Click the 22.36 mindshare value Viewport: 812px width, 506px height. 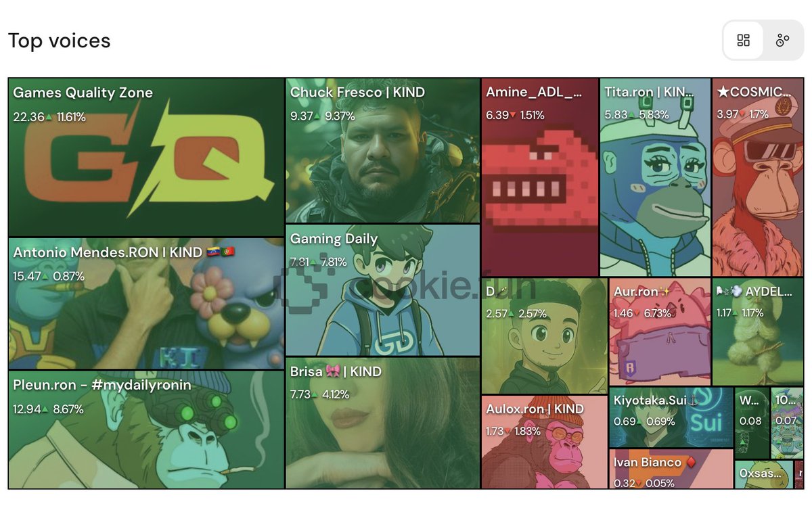point(28,117)
